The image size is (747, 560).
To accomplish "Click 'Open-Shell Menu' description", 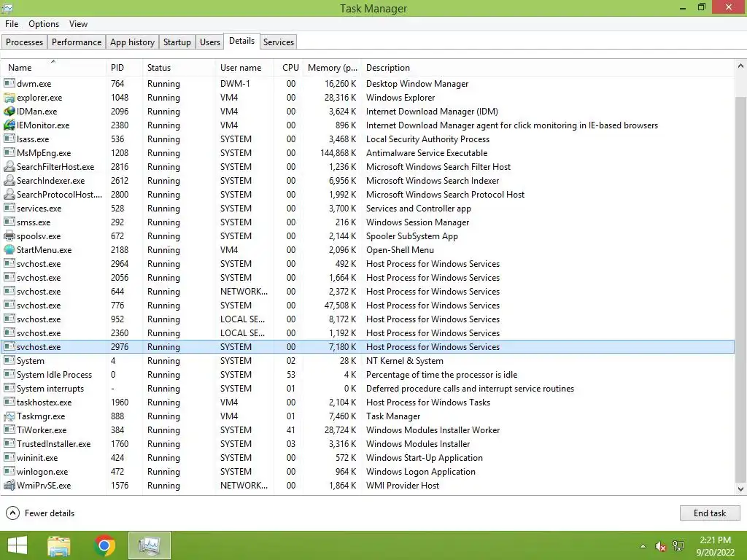I will (400, 249).
